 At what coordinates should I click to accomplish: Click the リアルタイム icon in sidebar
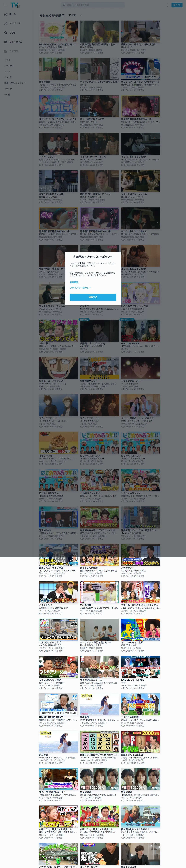[x=6, y=42]
